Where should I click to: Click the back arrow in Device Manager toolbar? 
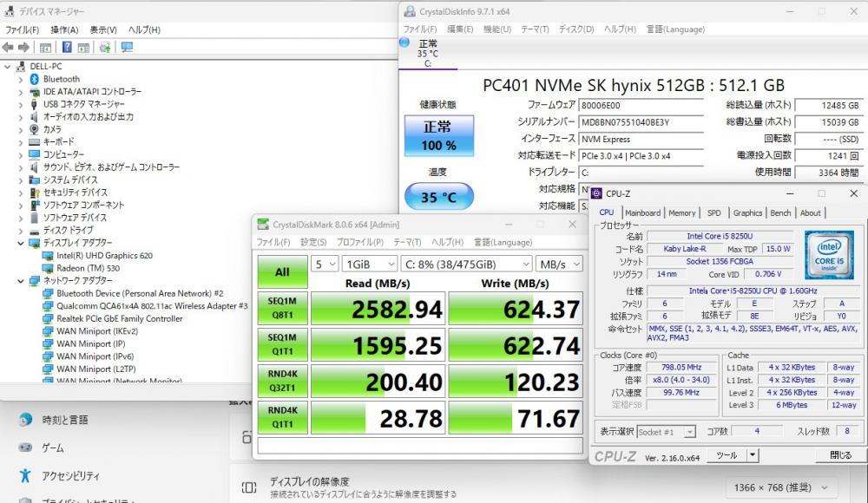(9, 47)
